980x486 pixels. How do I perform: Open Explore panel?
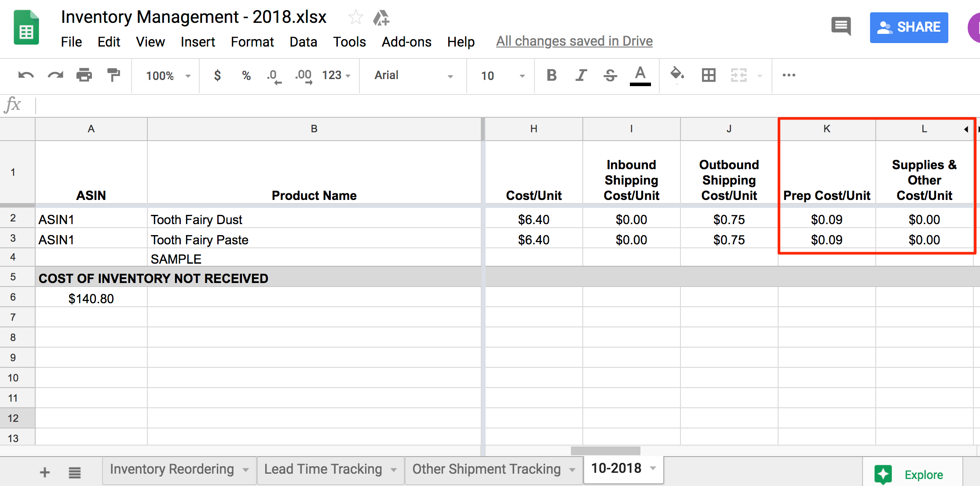point(913,474)
